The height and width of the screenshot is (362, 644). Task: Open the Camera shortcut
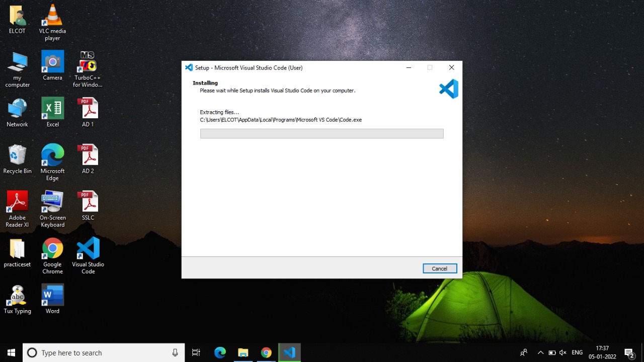point(52,66)
